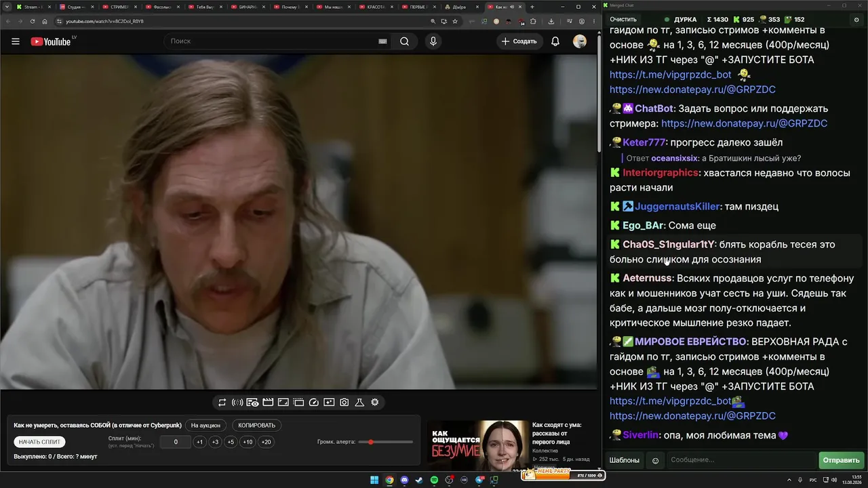The image size is (868, 488).
Task: Click username JuggernautsKiller in chat
Action: 677,206
